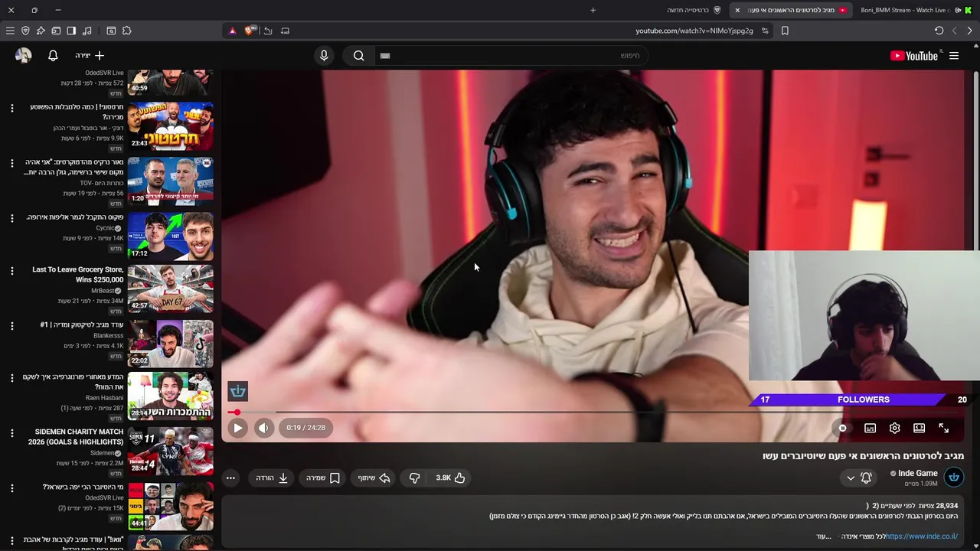Enter fullscreen video mode
Image resolution: width=980 pixels, height=551 pixels.
tap(943, 429)
